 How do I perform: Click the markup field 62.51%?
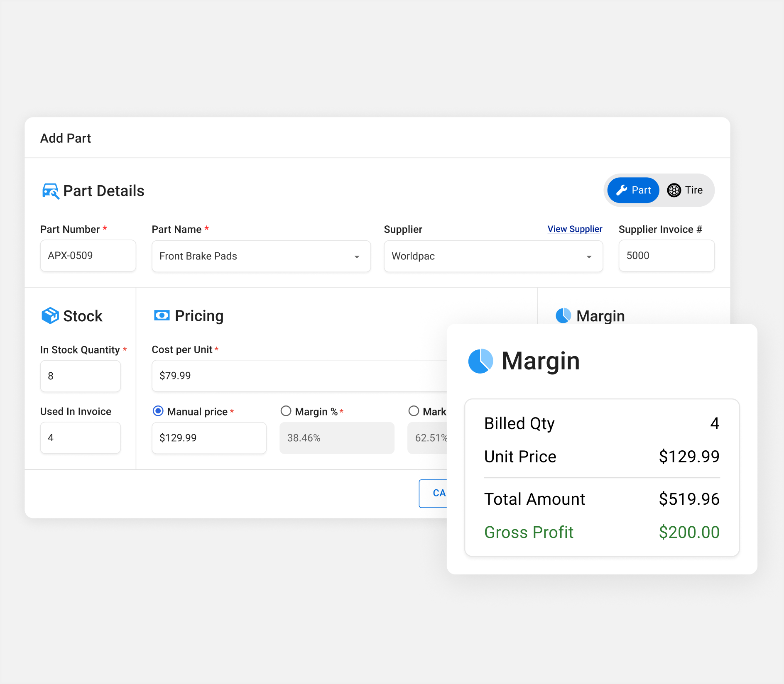(x=427, y=438)
